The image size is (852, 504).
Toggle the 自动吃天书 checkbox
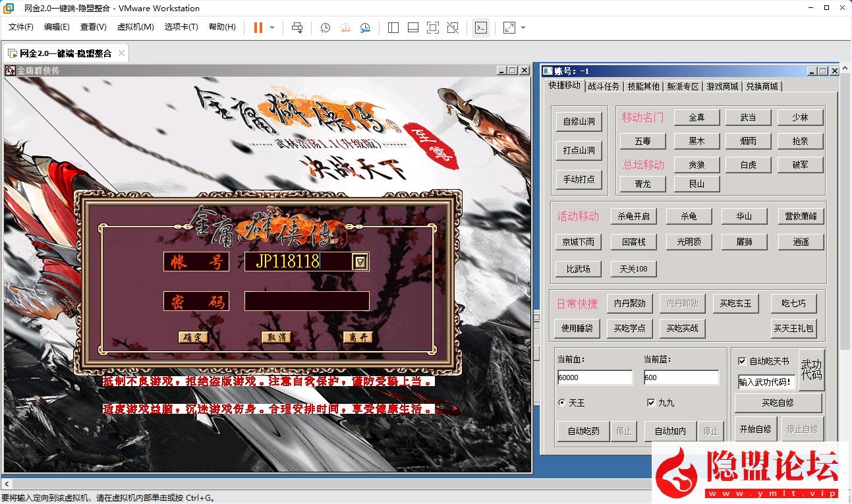743,361
